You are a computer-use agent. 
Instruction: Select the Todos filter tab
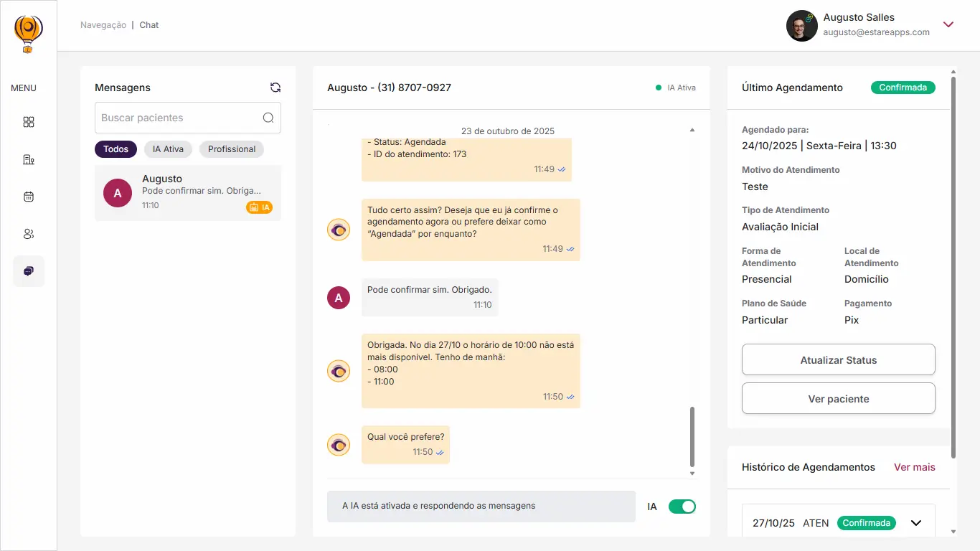pyautogui.click(x=116, y=149)
